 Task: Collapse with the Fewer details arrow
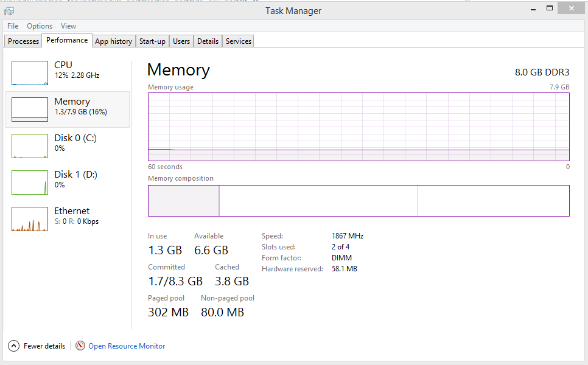coord(13,346)
